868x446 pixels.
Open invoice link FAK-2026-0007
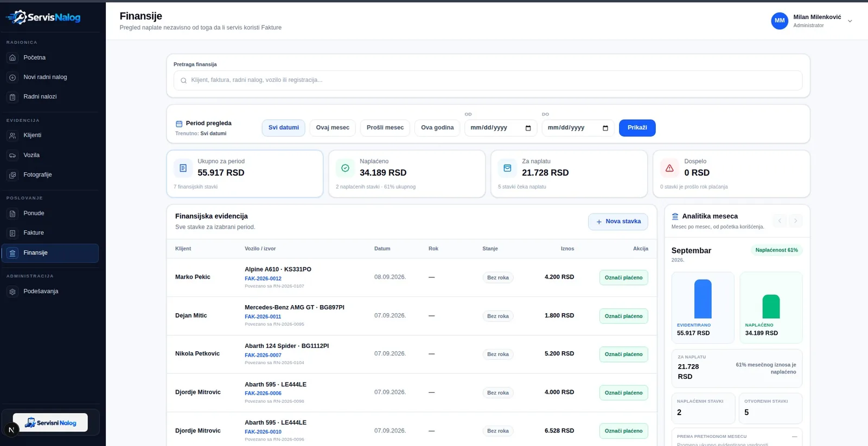click(x=263, y=355)
